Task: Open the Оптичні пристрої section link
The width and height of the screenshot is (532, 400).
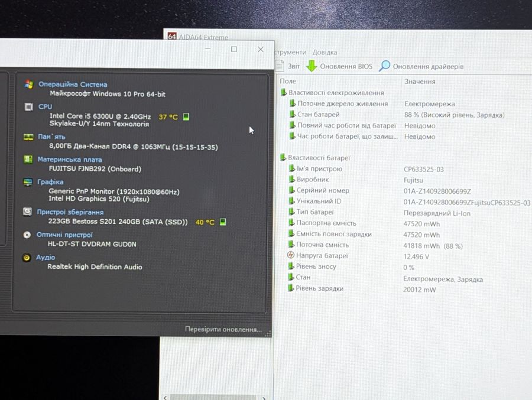Action: click(x=64, y=235)
